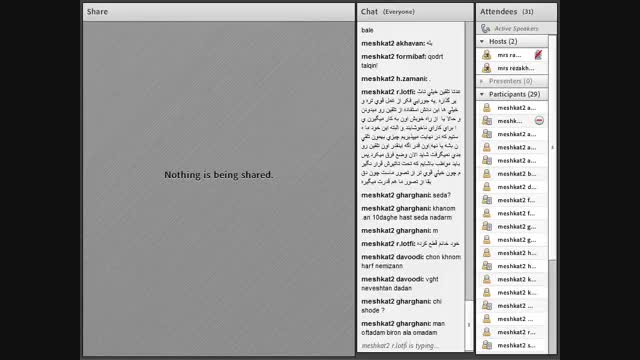Click the participant icon beside meshkat2 s...
Image resolution: width=640 pixels, height=360 pixels.
pyautogui.click(x=487, y=345)
